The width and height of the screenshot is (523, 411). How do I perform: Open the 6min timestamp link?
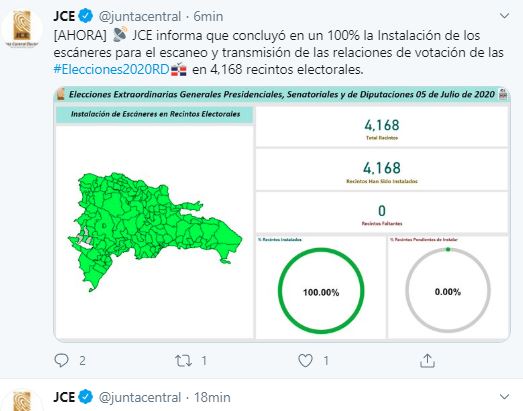click(208, 16)
